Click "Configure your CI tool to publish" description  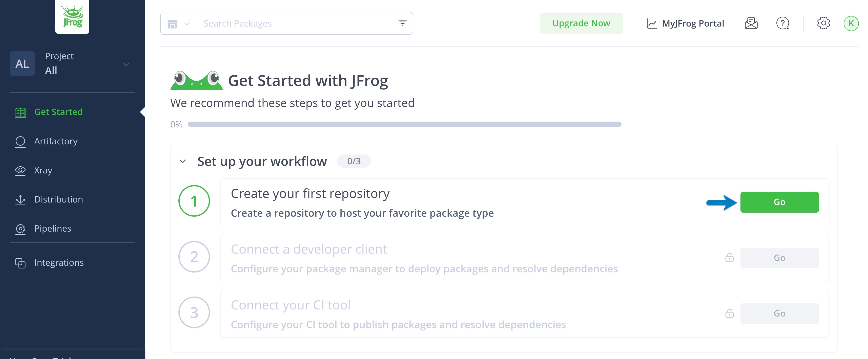(x=398, y=325)
